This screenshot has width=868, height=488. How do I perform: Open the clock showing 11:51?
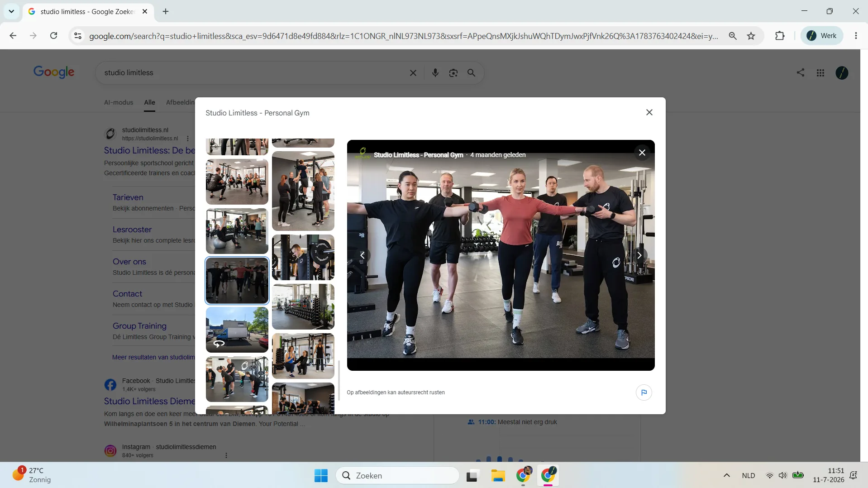click(828, 475)
